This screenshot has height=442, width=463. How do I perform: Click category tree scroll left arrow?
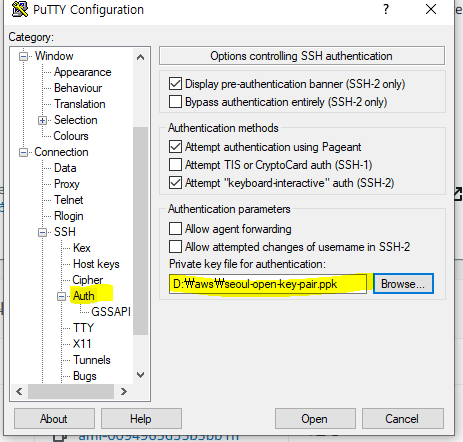pyautogui.click(x=19, y=391)
